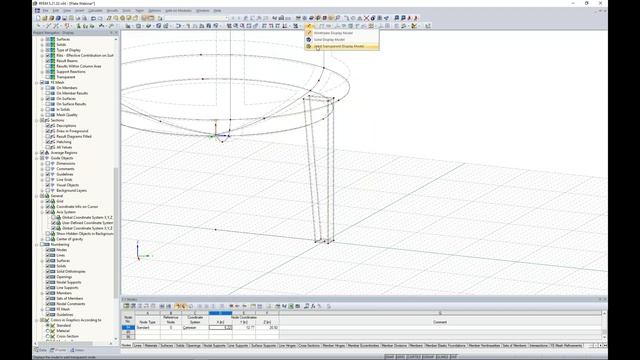
Task: Click the red X delete toolbar icon
Action: 366,18
